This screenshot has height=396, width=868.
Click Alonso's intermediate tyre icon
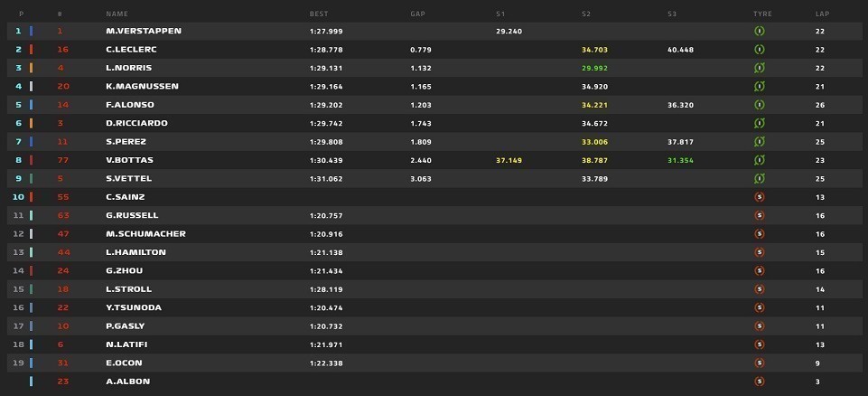coord(760,105)
